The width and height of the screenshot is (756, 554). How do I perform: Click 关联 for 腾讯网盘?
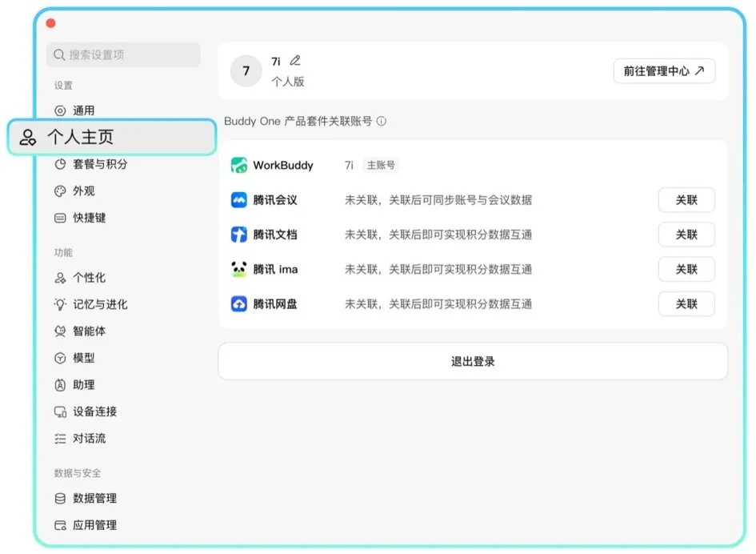coord(686,304)
